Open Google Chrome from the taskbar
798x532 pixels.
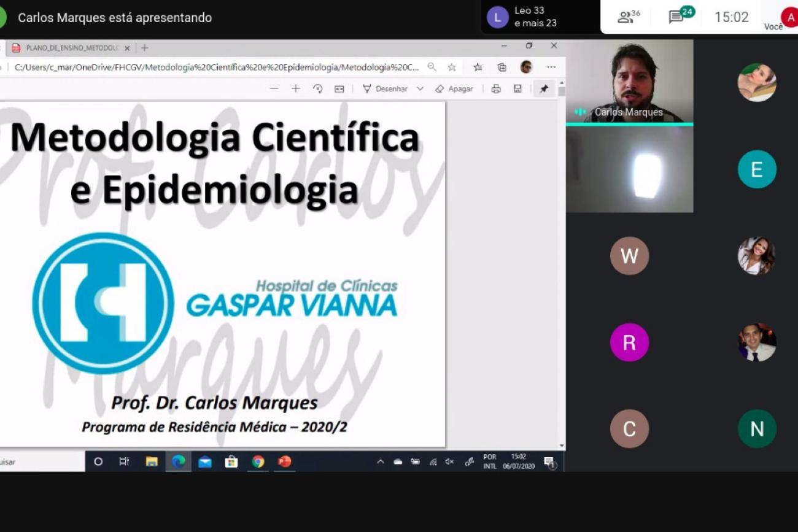click(258, 461)
